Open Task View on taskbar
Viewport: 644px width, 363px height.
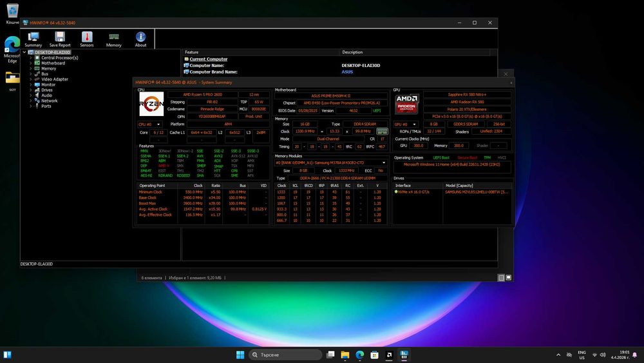pyautogui.click(x=330, y=355)
